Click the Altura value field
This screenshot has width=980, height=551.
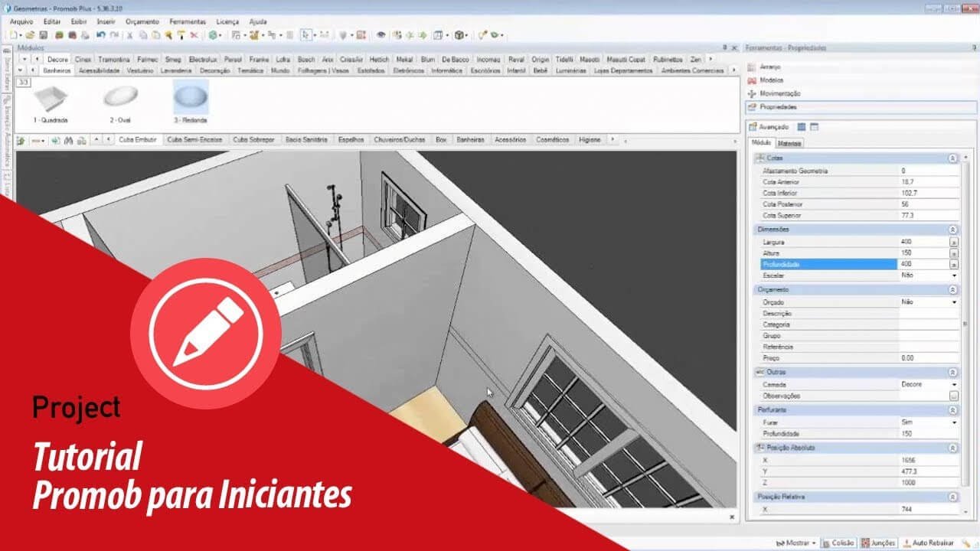(x=923, y=253)
